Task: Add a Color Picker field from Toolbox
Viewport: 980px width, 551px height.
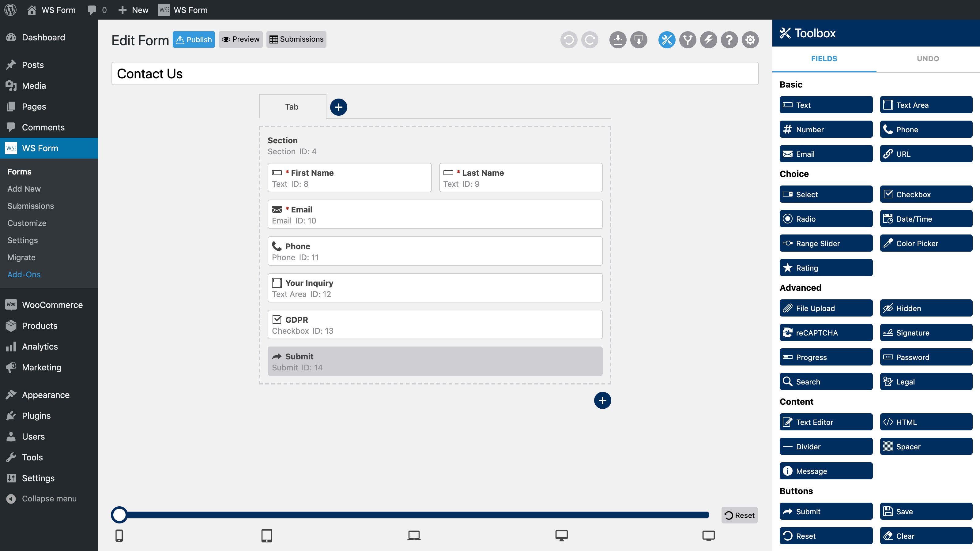Action: (x=926, y=243)
